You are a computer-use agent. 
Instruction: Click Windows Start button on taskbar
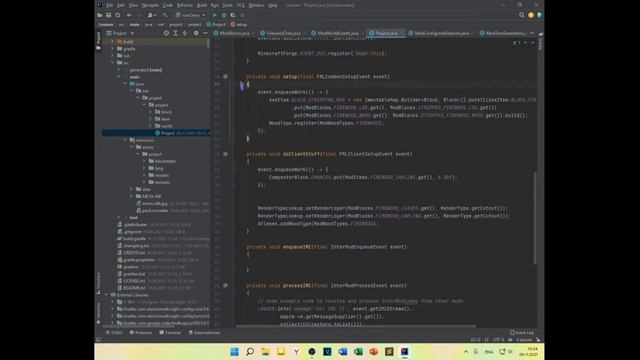(234, 352)
